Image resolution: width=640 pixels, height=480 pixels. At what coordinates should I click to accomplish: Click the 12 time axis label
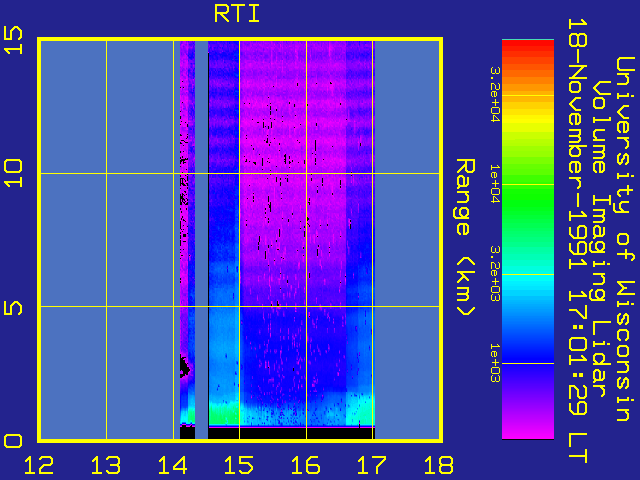tap(39, 465)
